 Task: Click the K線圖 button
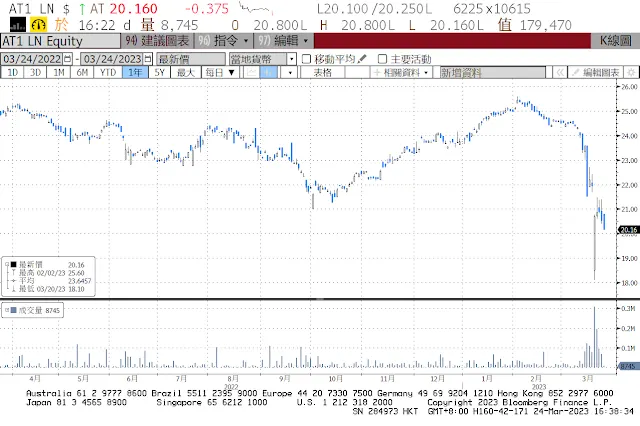point(616,41)
